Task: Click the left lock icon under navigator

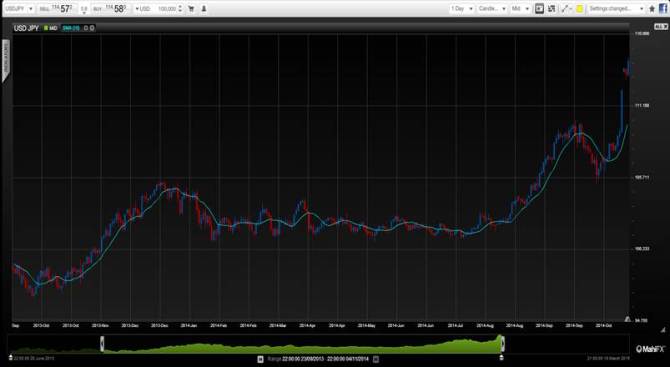Action: (11, 357)
